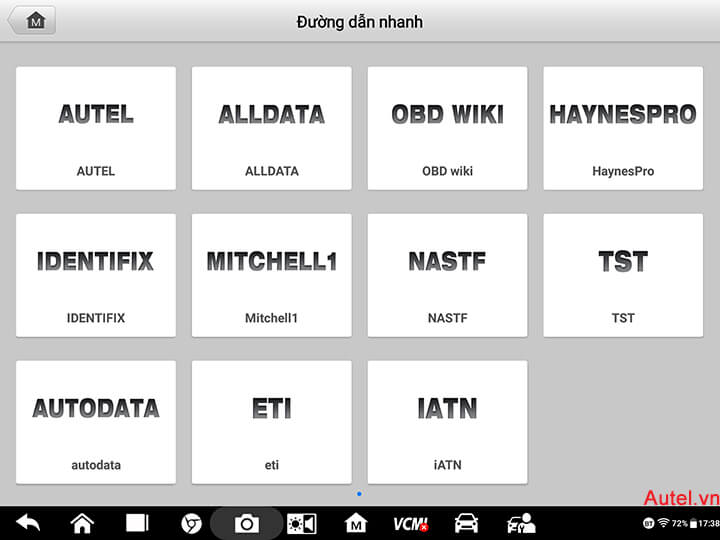Open the TST quick link tile
Viewport: 720px width, 540px height.
coord(623,275)
